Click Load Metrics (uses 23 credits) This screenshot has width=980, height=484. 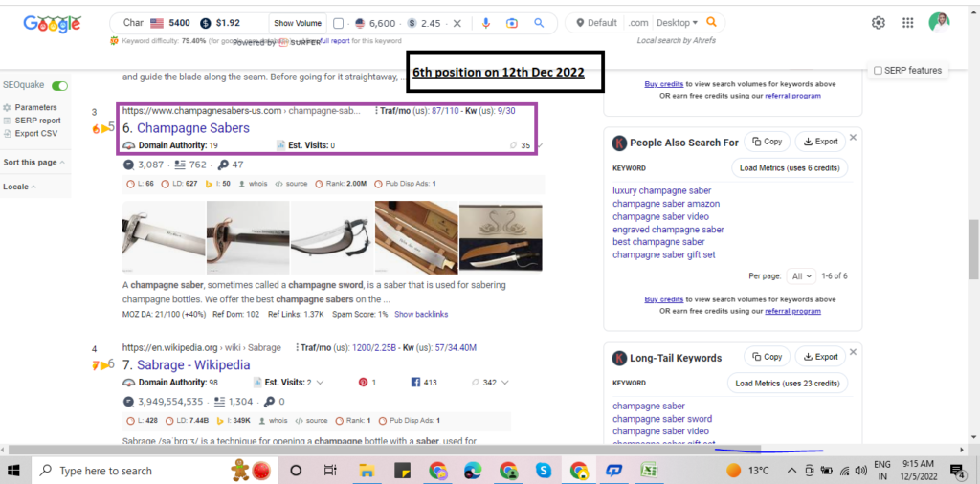(x=788, y=383)
